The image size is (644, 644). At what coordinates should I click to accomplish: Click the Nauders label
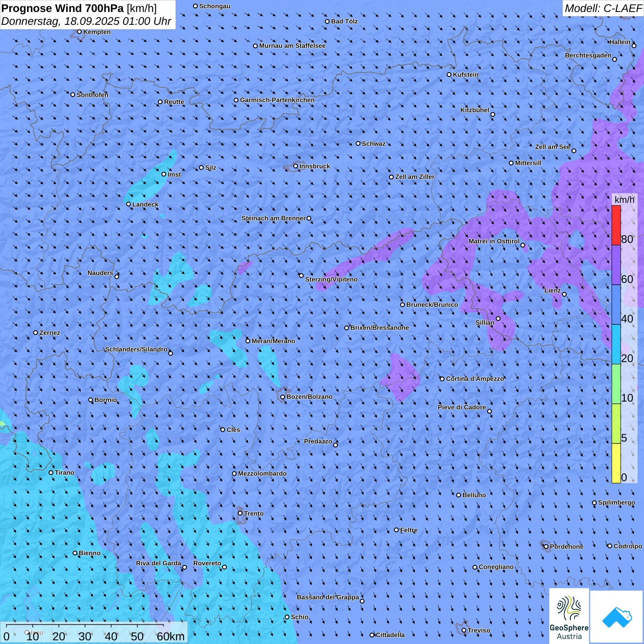pos(100,273)
